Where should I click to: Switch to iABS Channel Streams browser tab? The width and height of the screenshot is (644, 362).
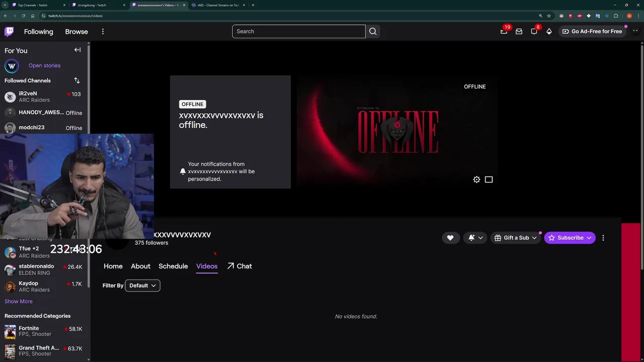(x=218, y=5)
